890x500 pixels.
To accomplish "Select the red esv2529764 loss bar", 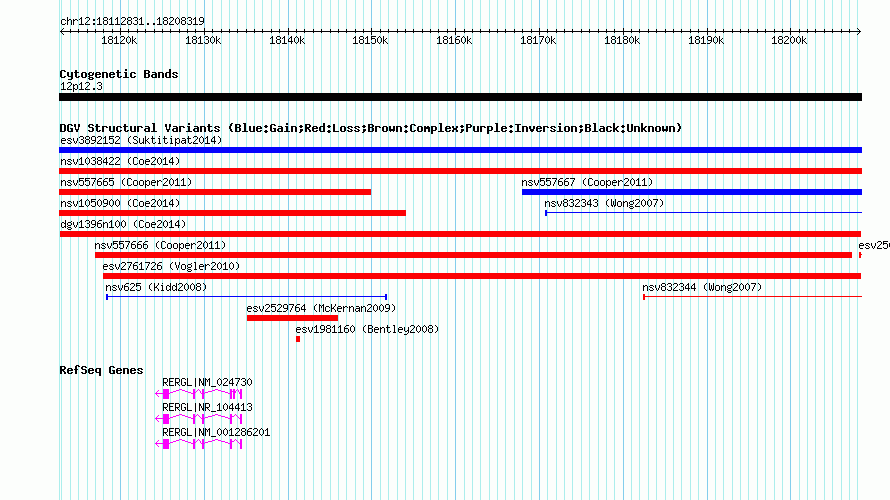I will click(x=292, y=318).
